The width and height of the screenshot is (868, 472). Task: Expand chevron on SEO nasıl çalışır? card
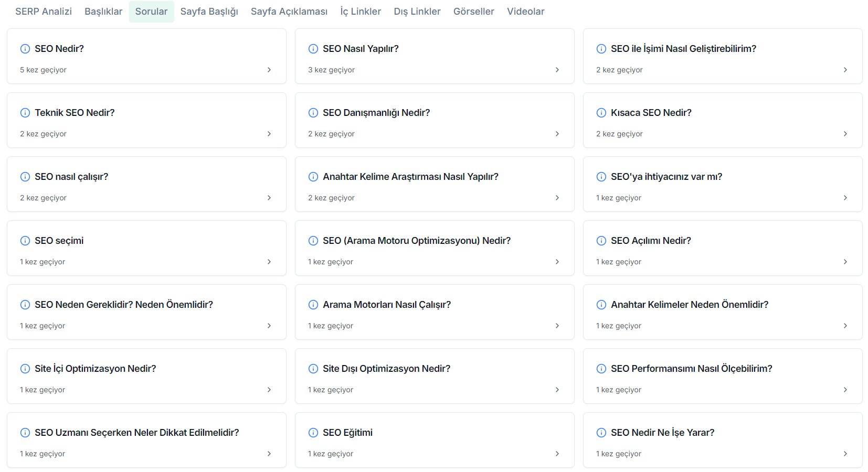point(269,198)
